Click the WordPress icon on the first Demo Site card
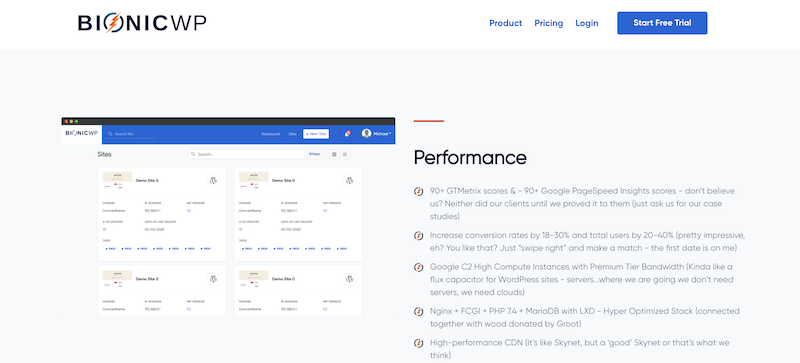 (x=213, y=180)
